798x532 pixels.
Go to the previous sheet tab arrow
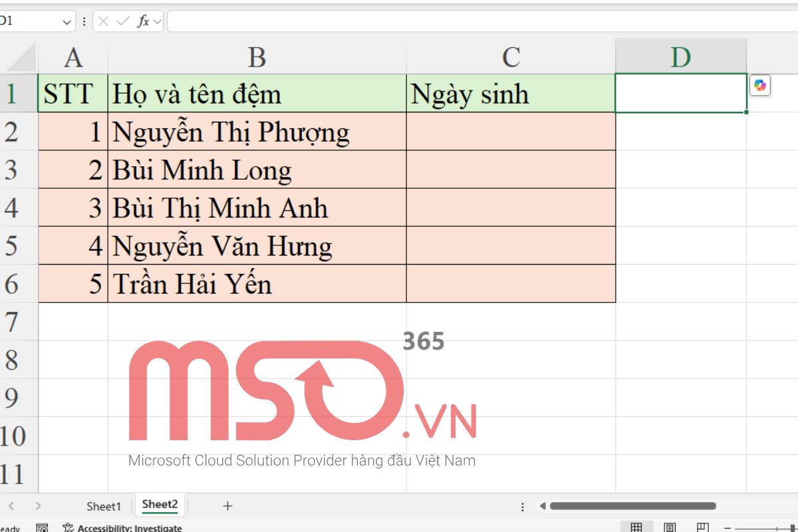pyautogui.click(x=11, y=506)
